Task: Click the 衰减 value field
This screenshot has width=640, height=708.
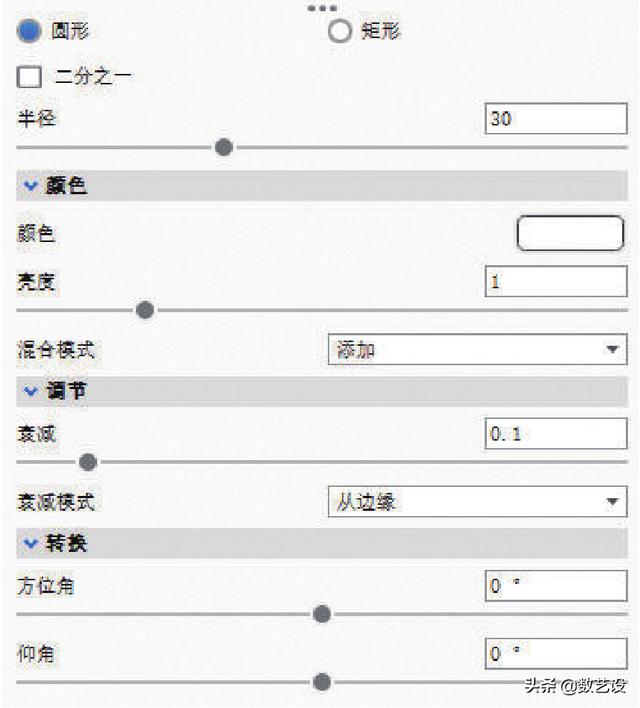Action: (x=556, y=433)
